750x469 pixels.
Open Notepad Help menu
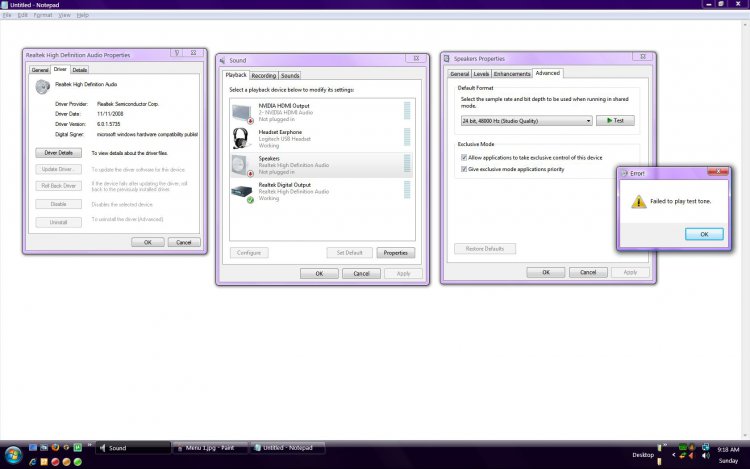pos(83,15)
